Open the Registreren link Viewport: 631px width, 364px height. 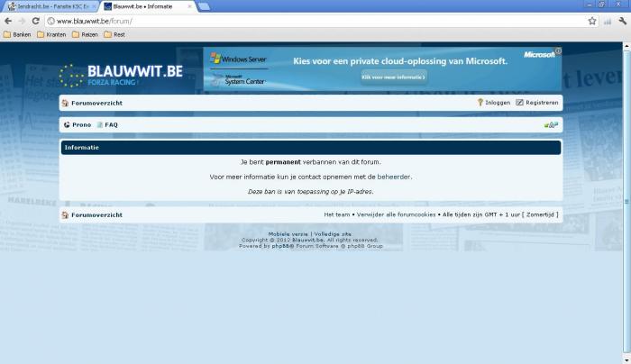542,103
